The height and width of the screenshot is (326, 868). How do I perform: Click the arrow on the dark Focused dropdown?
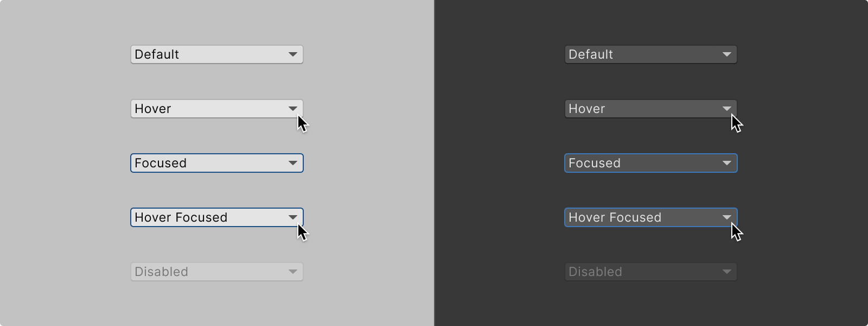click(727, 163)
